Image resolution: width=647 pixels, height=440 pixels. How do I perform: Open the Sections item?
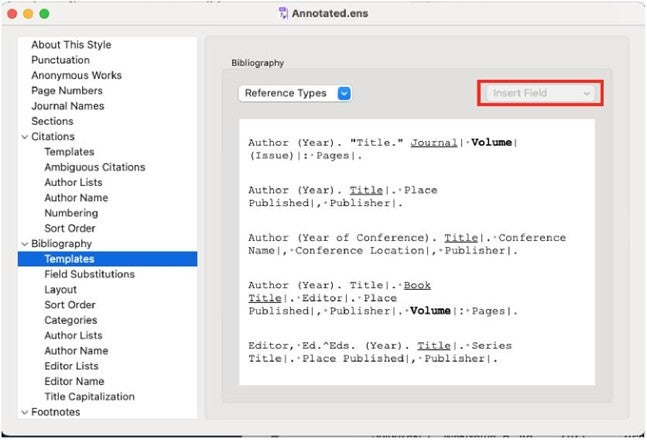[x=52, y=121]
